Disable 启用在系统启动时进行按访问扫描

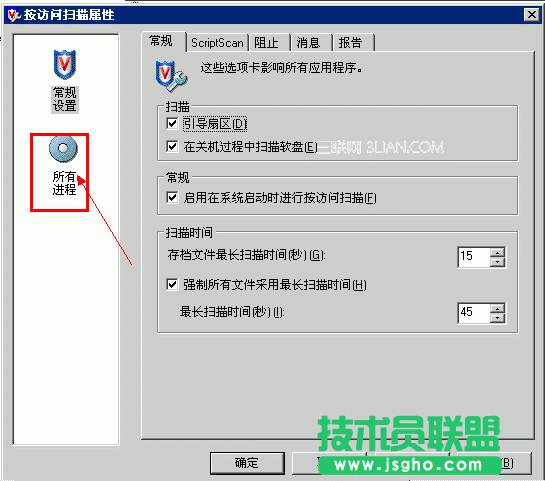pos(172,197)
